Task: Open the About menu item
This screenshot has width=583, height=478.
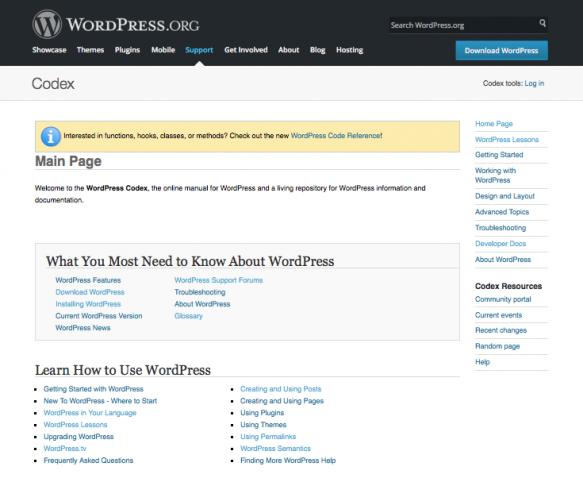Action: click(289, 50)
